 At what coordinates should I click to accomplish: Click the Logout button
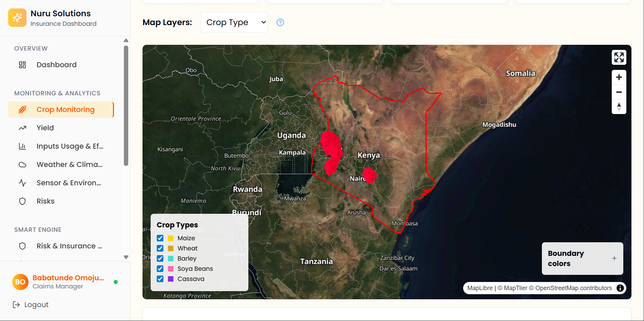pos(31,305)
